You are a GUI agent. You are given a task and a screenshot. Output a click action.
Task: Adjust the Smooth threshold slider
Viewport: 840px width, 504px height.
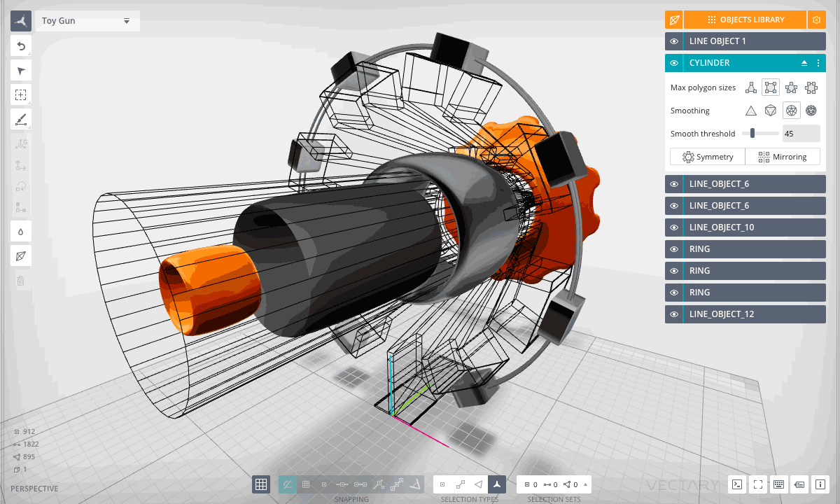(753, 133)
